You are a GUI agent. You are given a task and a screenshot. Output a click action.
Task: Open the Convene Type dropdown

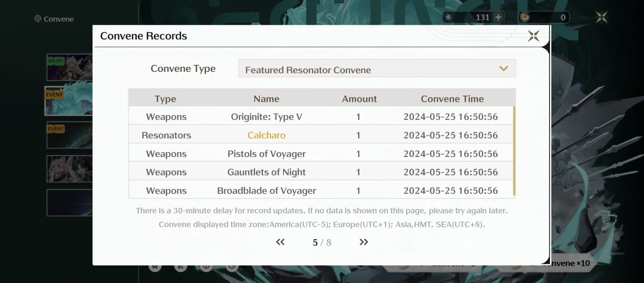pos(377,68)
